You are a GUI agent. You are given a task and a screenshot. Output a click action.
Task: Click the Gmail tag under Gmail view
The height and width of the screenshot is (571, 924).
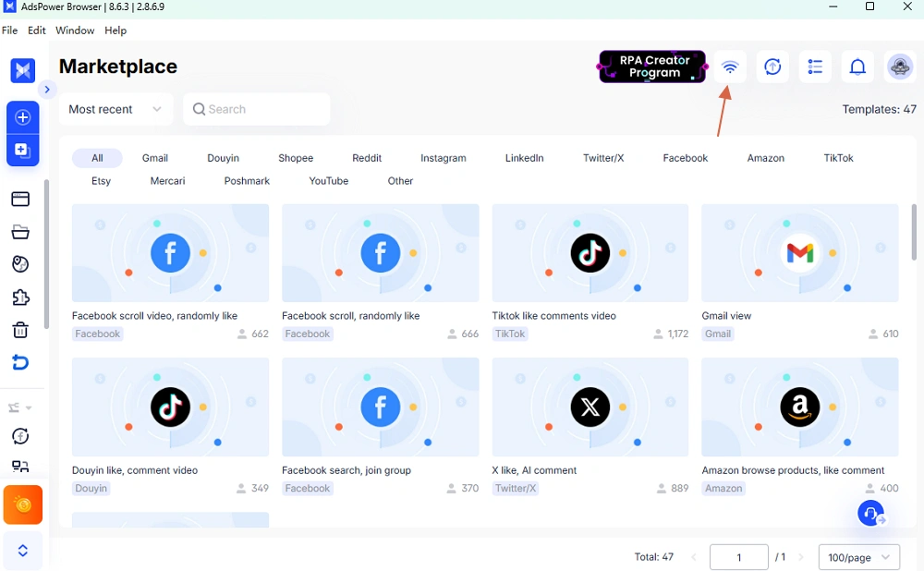718,334
